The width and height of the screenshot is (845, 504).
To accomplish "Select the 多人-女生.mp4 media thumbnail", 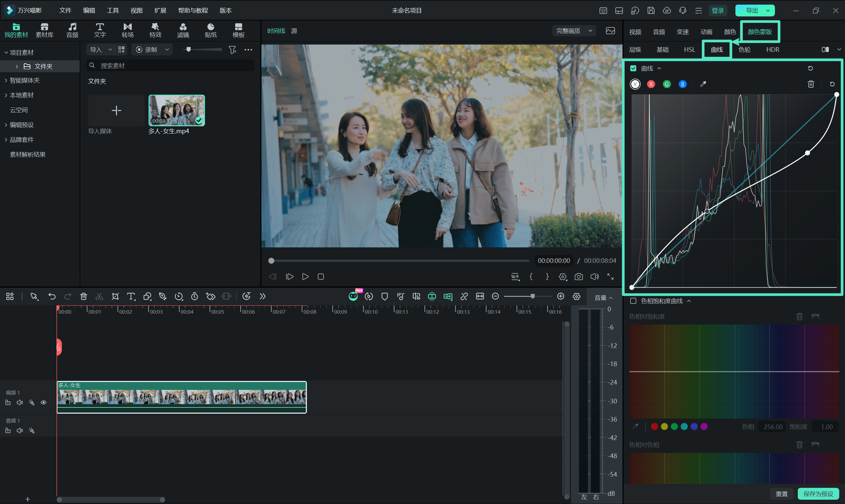I will (x=177, y=110).
